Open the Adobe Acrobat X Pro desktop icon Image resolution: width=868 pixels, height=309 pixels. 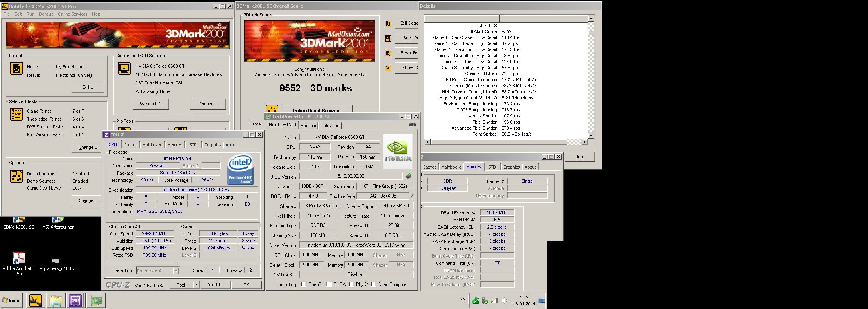pos(18,264)
